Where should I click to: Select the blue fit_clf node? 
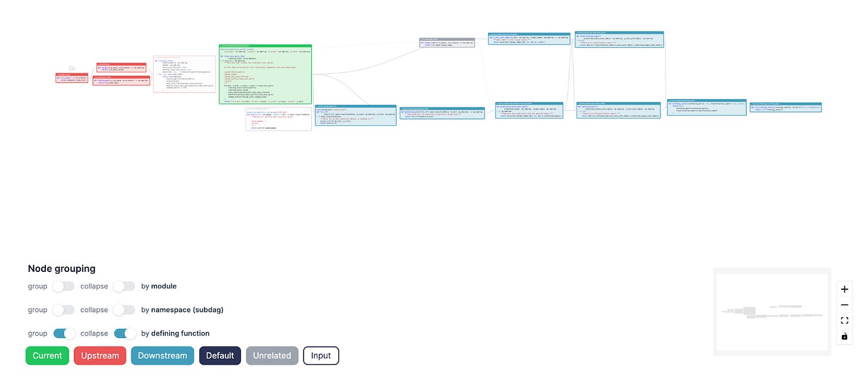[x=356, y=115]
